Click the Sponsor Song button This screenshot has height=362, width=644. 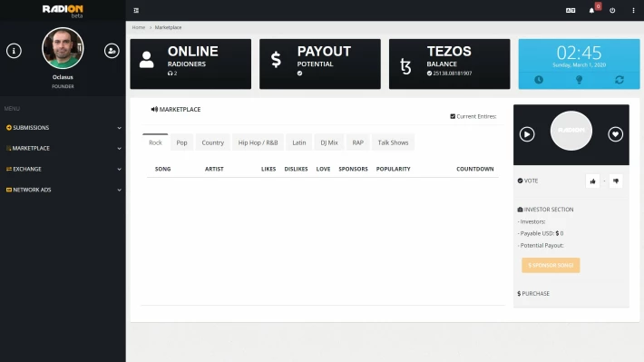pos(551,266)
